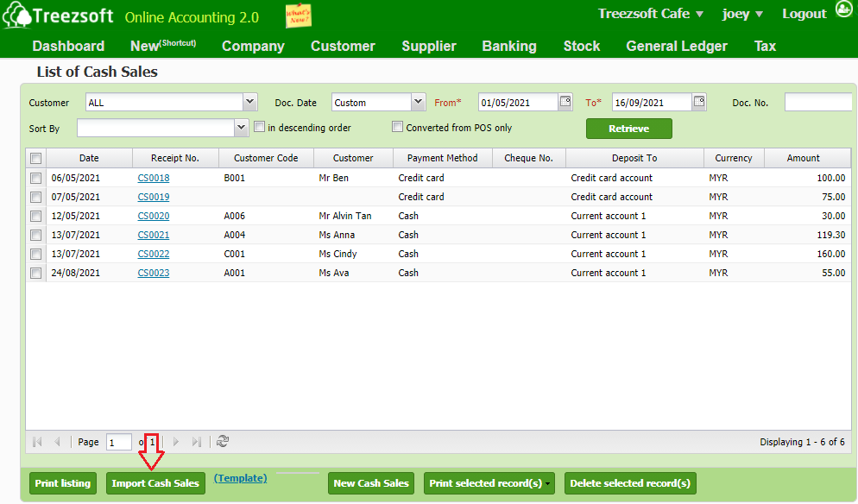
Task: Open the What's New notice
Action: (298, 16)
